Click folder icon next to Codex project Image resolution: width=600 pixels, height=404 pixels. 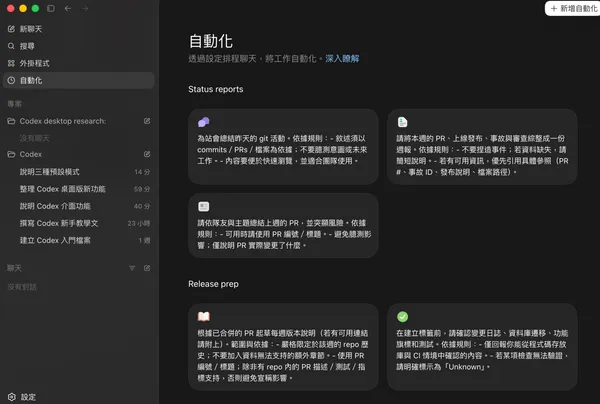click(x=11, y=154)
